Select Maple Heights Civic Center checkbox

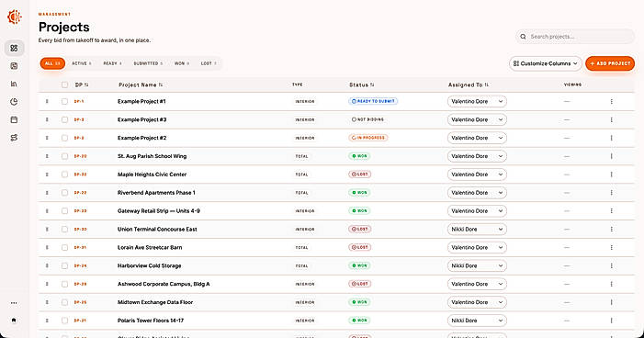coord(64,175)
